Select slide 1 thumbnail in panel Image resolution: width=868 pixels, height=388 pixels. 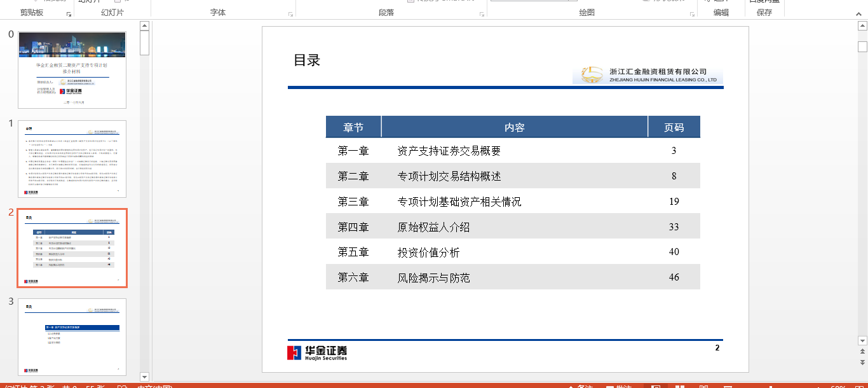click(x=72, y=159)
